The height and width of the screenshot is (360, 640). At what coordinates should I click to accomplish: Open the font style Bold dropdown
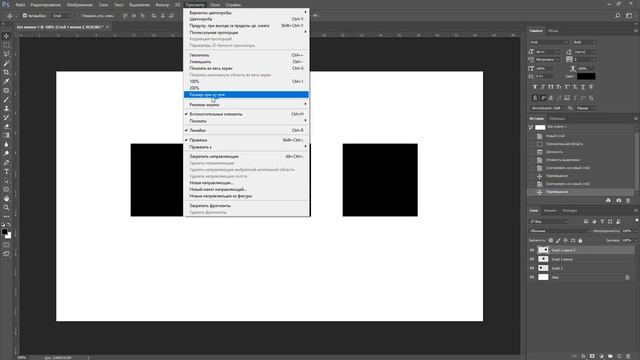coord(584,42)
